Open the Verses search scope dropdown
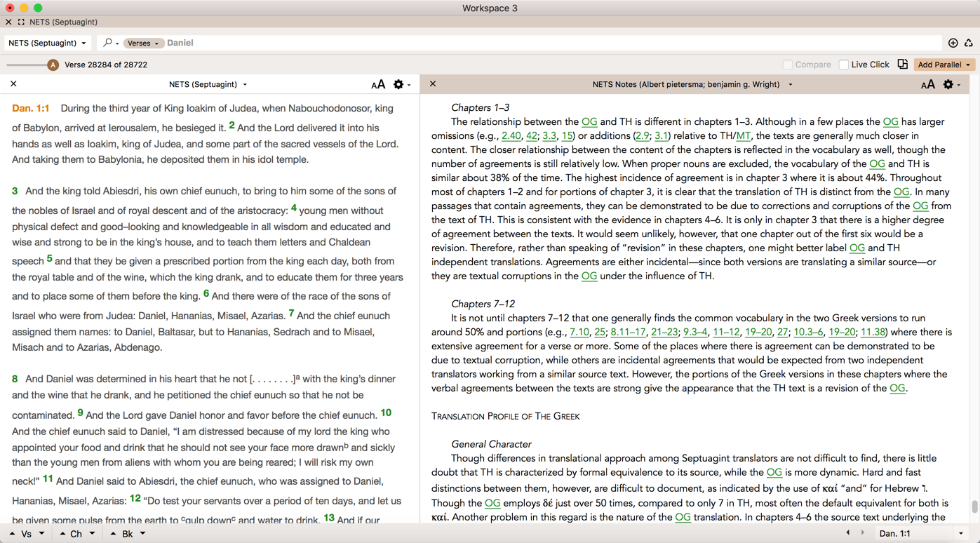The width and height of the screenshot is (980, 543). coord(143,43)
